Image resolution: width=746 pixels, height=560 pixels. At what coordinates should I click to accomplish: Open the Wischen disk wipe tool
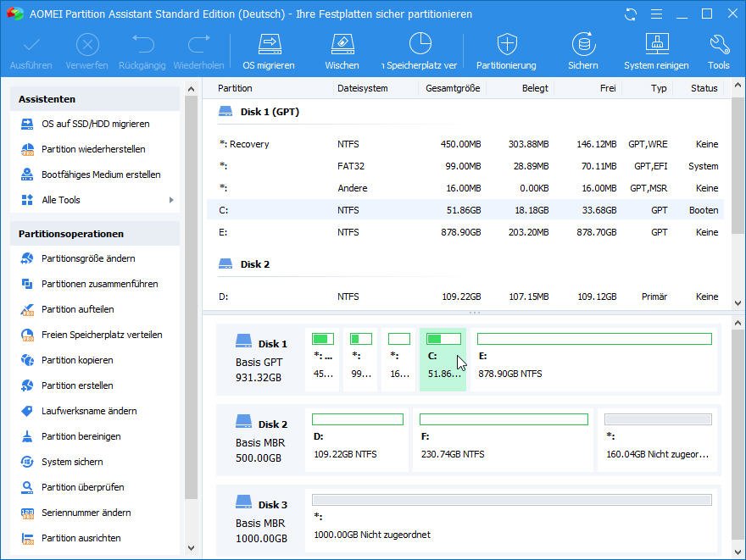click(342, 51)
